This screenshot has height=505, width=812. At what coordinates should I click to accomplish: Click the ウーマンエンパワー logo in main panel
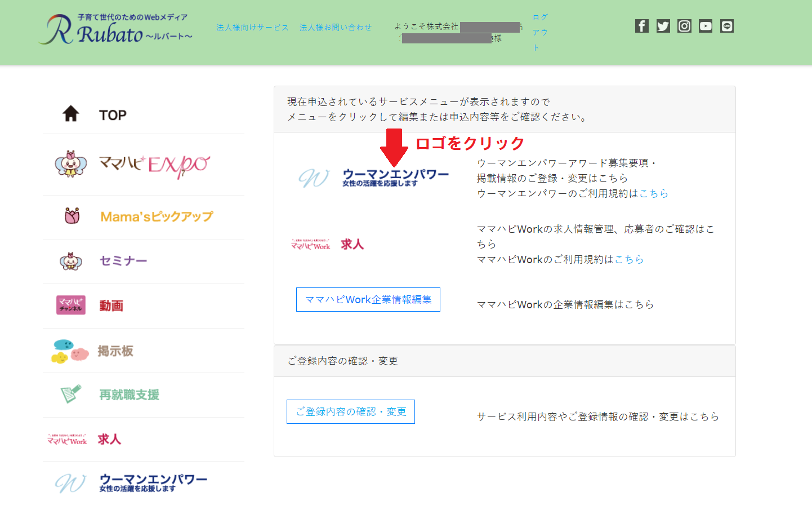click(x=373, y=178)
